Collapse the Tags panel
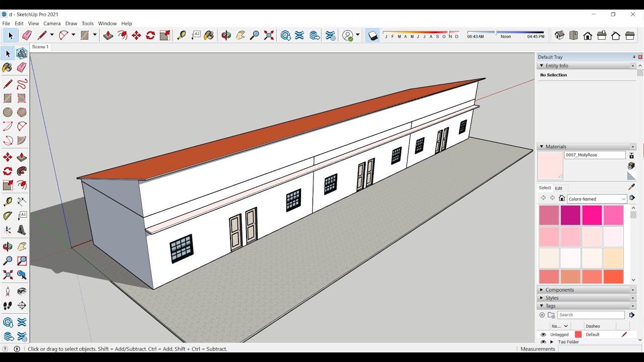644x362 pixels. tap(541, 306)
